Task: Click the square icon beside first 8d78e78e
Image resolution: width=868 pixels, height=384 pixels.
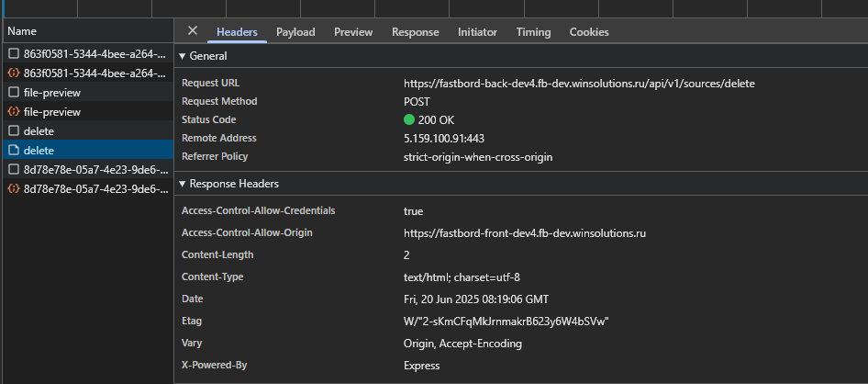Action: (14, 170)
